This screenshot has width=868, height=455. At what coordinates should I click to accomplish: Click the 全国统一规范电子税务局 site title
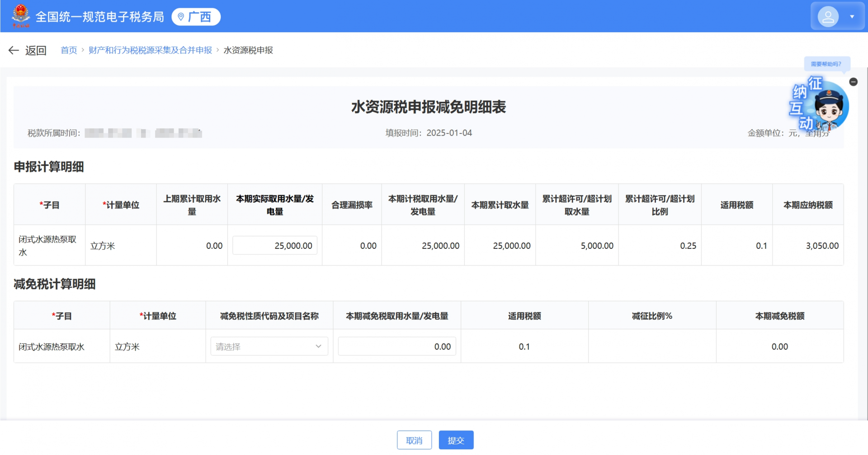99,17
